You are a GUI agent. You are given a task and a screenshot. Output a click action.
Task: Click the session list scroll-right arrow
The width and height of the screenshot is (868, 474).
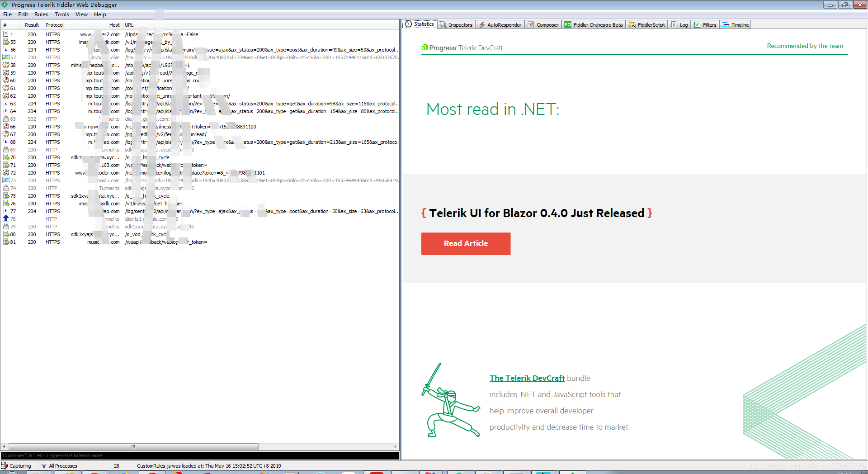[395, 446]
